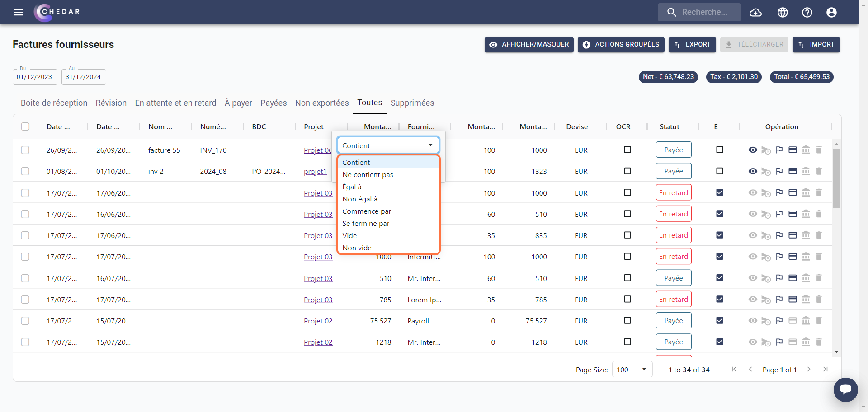This screenshot has height=412, width=868.
Task: Flag the facture 55 invoice
Action: point(779,150)
